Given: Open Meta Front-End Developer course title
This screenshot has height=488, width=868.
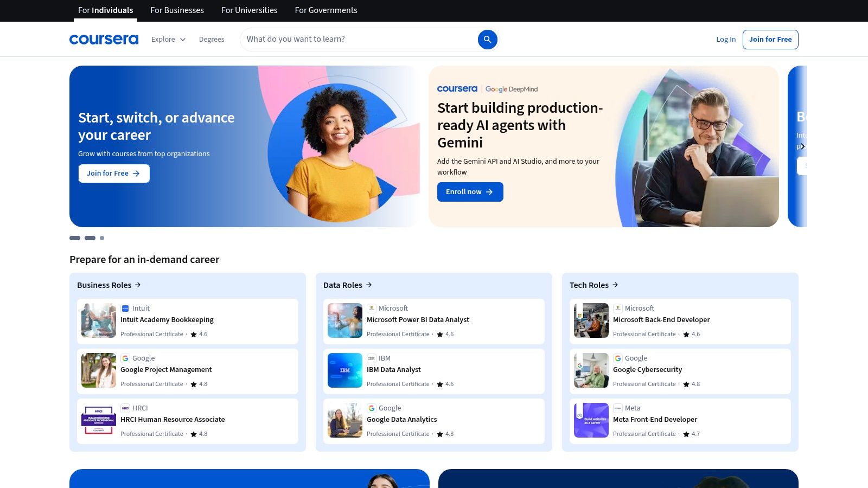Looking at the screenshot, I should [x=655, y=419].
